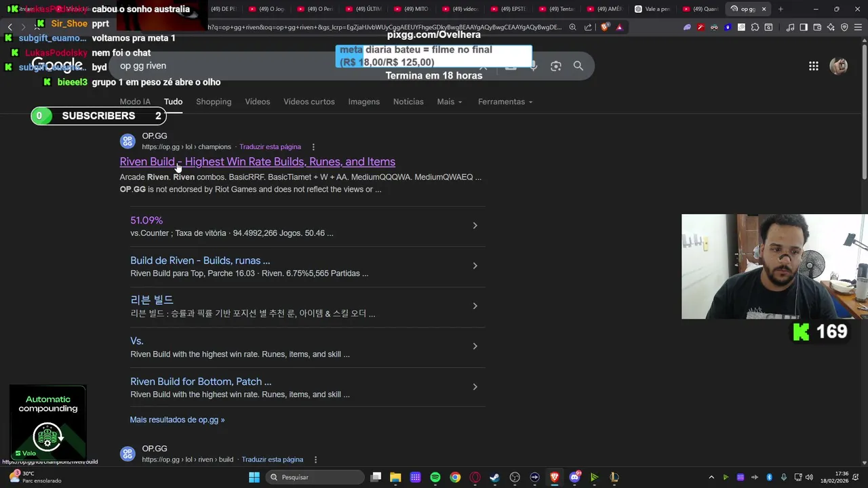Open Riven Build for Bottom, Patch link
This screenshot has width=868, height=488.
[201, 382]
